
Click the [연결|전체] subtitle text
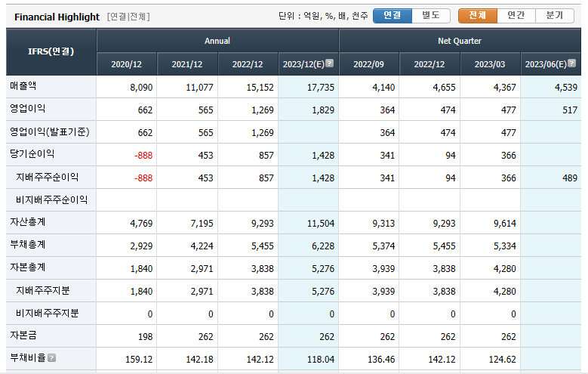(x=128, y=17)
